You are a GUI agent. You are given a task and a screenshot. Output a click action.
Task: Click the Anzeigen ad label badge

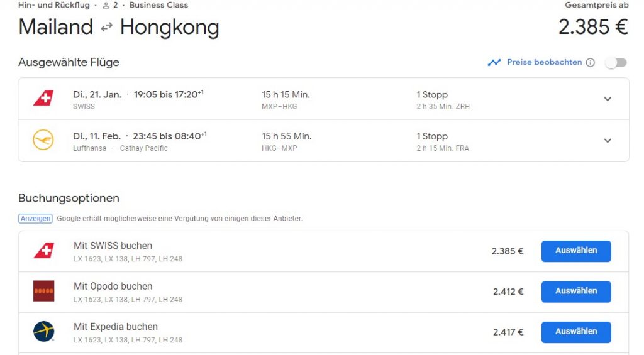35,219
